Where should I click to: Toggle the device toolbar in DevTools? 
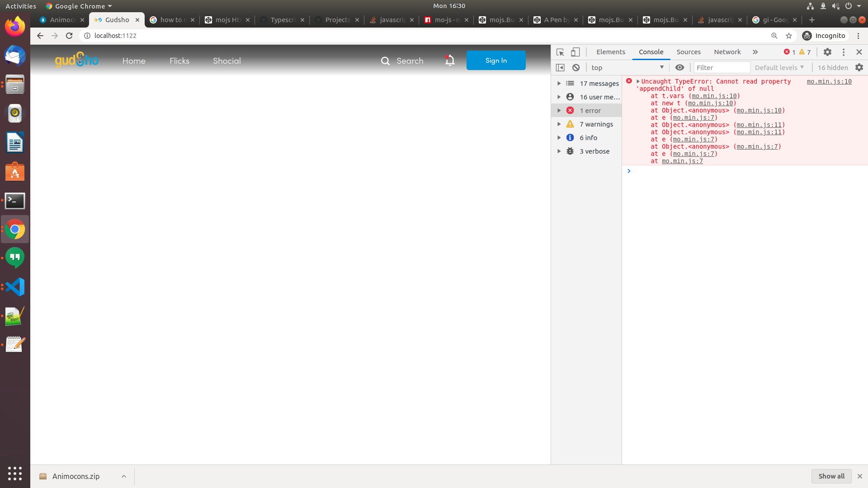pos(575,52)
